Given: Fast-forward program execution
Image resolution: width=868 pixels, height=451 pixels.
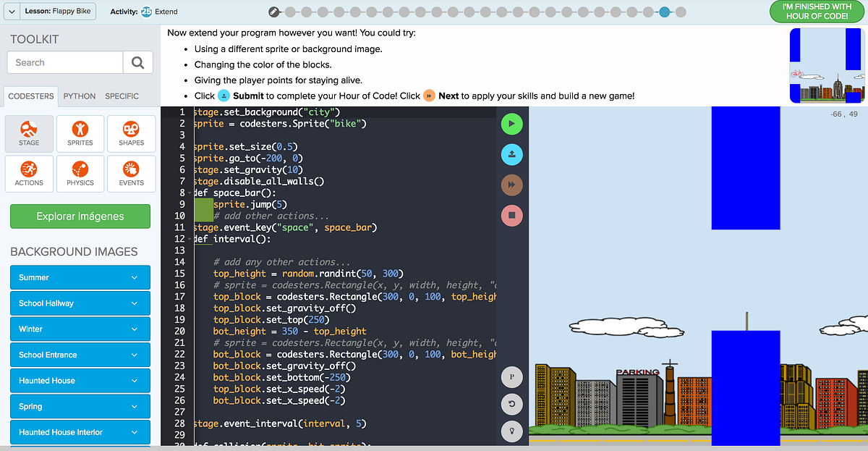Looking at the screenshot, I should [511, 185].
